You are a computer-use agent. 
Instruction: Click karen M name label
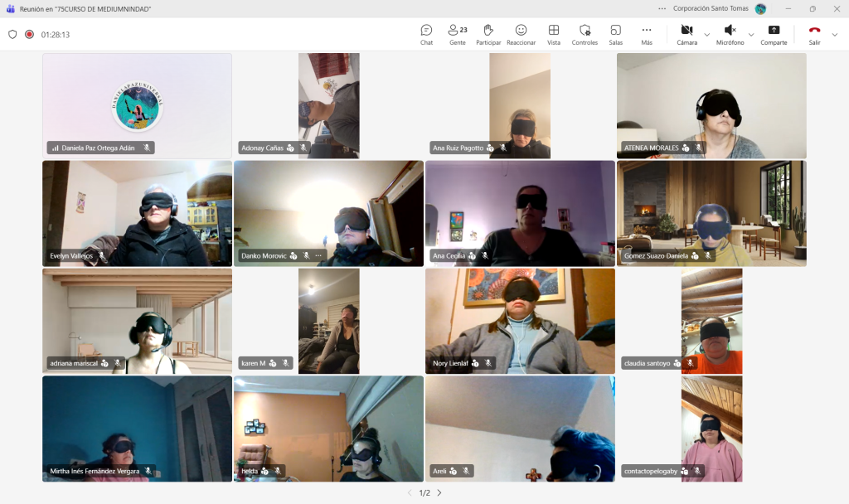pos(254,363)
